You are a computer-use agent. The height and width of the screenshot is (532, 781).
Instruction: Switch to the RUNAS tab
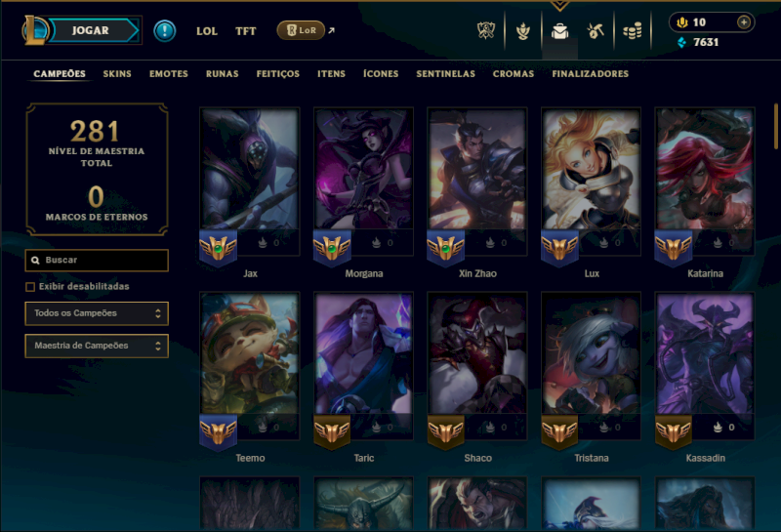click(x=223, y=74)
